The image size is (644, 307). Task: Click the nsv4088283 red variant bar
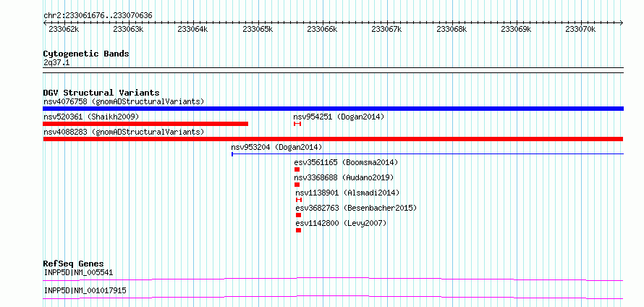(333, 139)
